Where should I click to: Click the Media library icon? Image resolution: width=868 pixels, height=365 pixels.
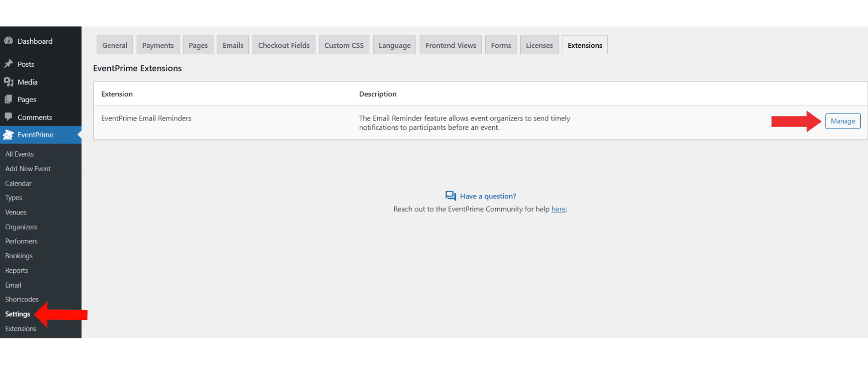pos(8,82)
